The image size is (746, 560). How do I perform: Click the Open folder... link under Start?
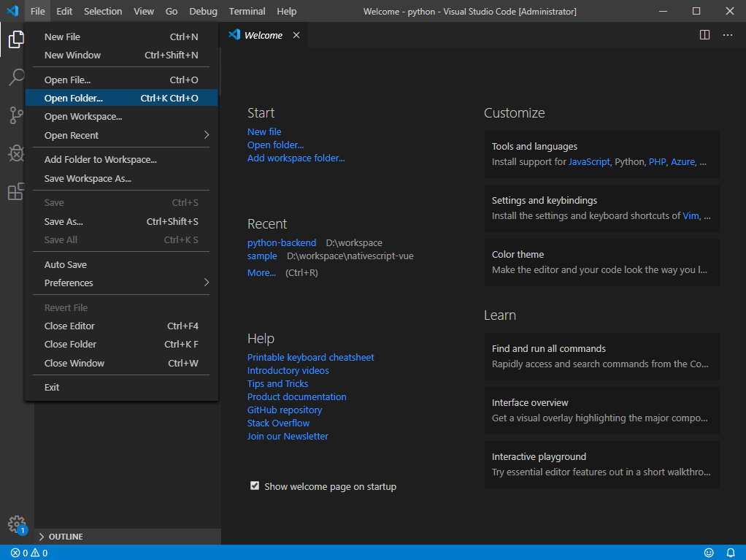275,145
